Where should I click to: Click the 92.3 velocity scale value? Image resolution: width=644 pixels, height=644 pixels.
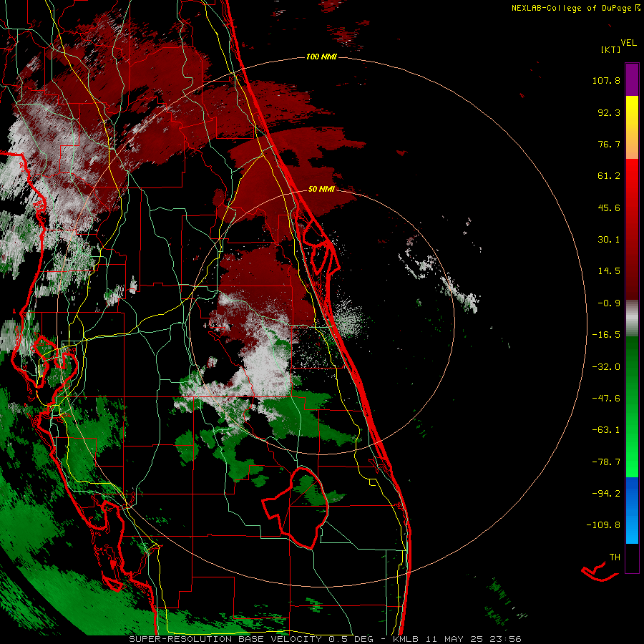pyautogui.click(x=609, y=112)
